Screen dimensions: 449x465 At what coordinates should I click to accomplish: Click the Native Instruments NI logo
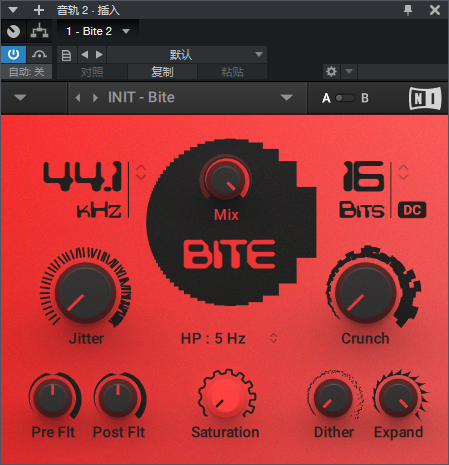425,98
